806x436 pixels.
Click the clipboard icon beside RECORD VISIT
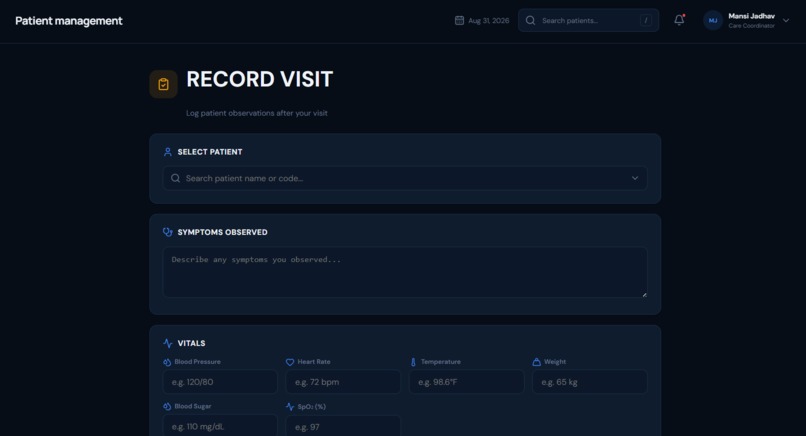(x=163, y=84)
